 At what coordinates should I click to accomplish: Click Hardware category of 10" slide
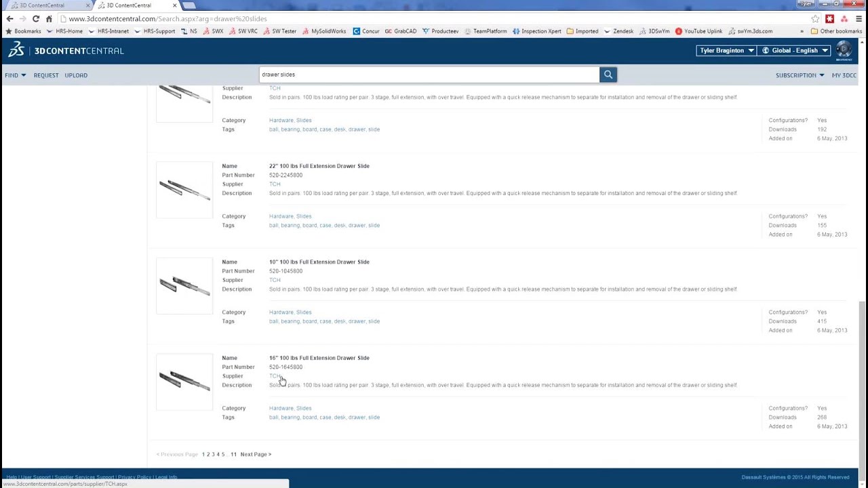pyautogui.click(x=281, y=312)
